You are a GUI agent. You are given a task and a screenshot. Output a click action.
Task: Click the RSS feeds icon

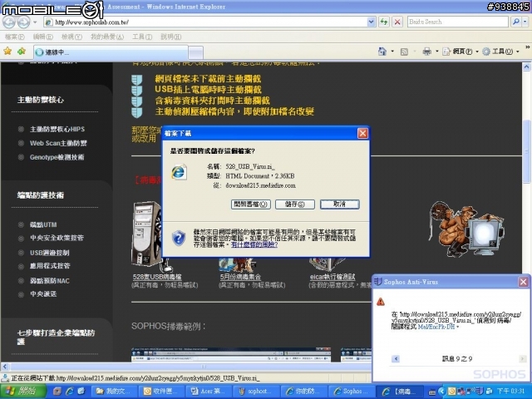(x=404, y=52)
